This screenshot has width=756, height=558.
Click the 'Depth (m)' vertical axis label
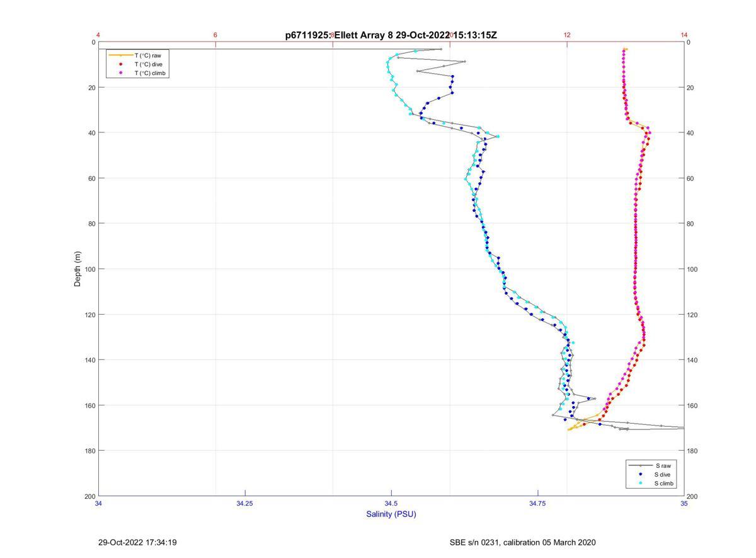pos(77,269)
